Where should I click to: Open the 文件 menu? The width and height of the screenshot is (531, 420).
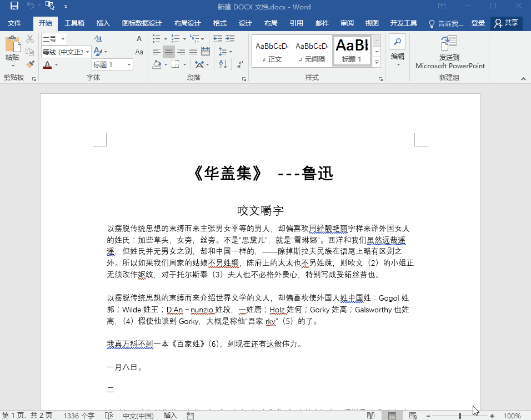pos(15,23)
